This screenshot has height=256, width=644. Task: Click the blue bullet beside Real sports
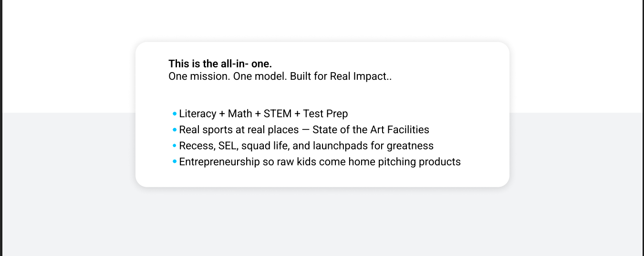175,130
